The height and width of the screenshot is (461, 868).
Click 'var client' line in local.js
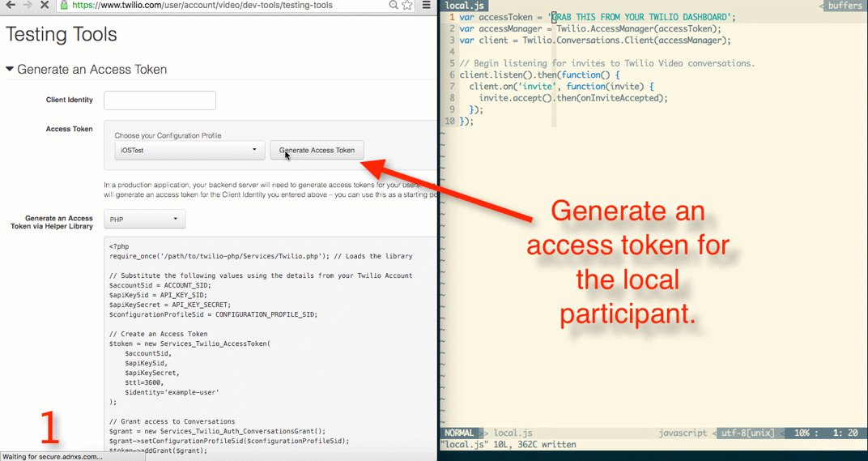click(595, 41)
